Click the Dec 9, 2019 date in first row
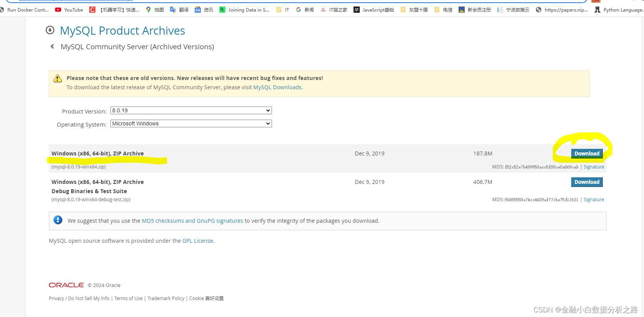Screen dimensions: 644x317 point(370,153)
